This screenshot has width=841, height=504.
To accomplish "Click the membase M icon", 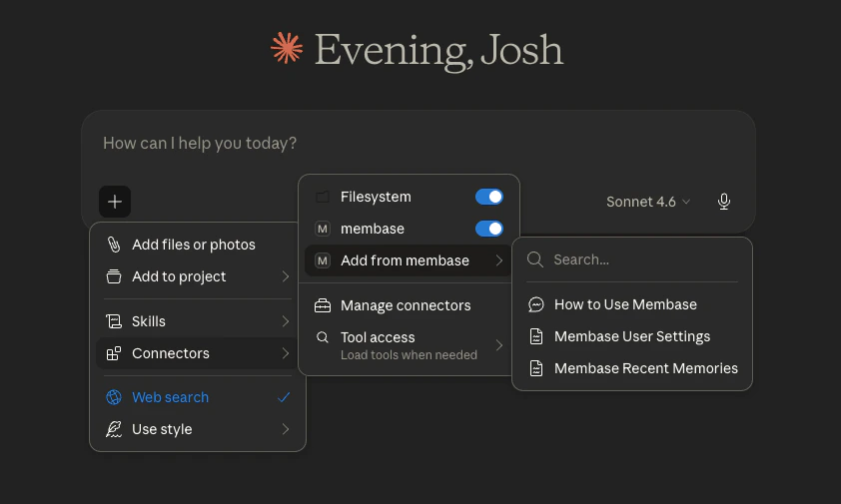I will [323, 229].
